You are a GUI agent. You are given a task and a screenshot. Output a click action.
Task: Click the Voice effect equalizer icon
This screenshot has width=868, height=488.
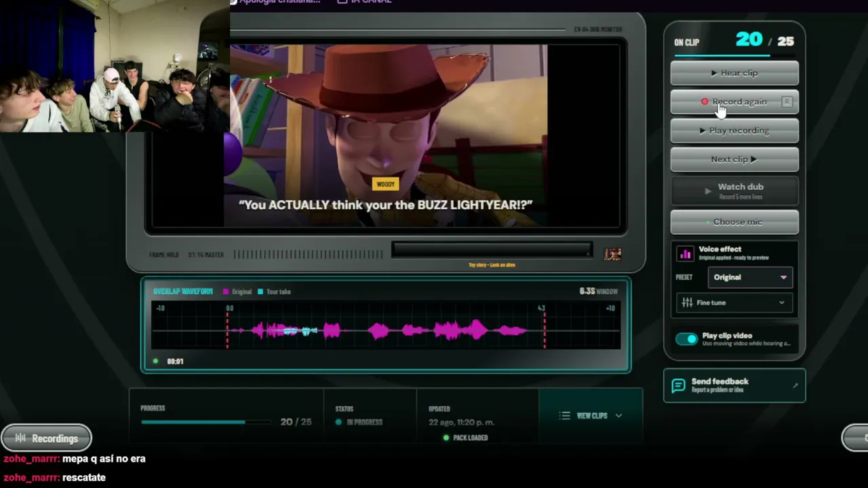pos(686,253)
